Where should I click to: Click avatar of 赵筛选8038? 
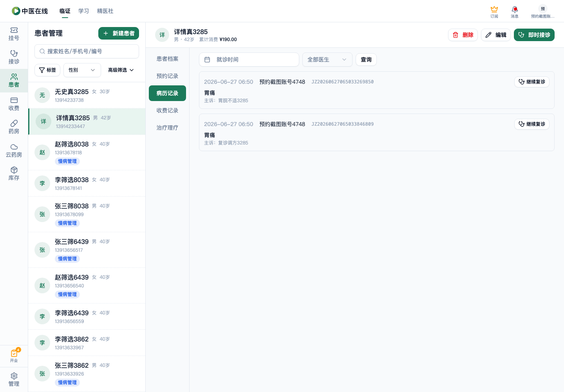[42, 152]
